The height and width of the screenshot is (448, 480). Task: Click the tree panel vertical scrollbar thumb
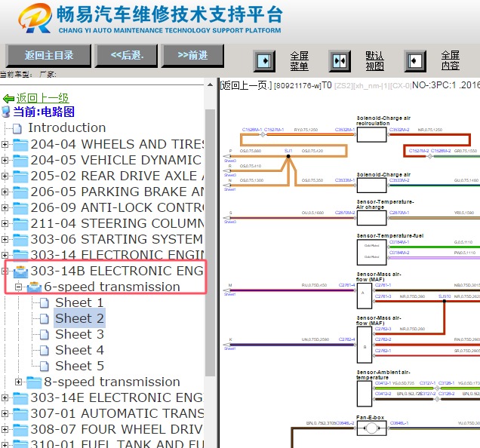[210, 242]
